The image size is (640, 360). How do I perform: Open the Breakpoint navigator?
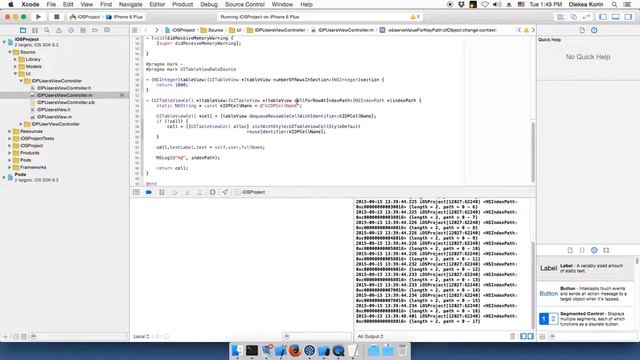coord(95,30)
